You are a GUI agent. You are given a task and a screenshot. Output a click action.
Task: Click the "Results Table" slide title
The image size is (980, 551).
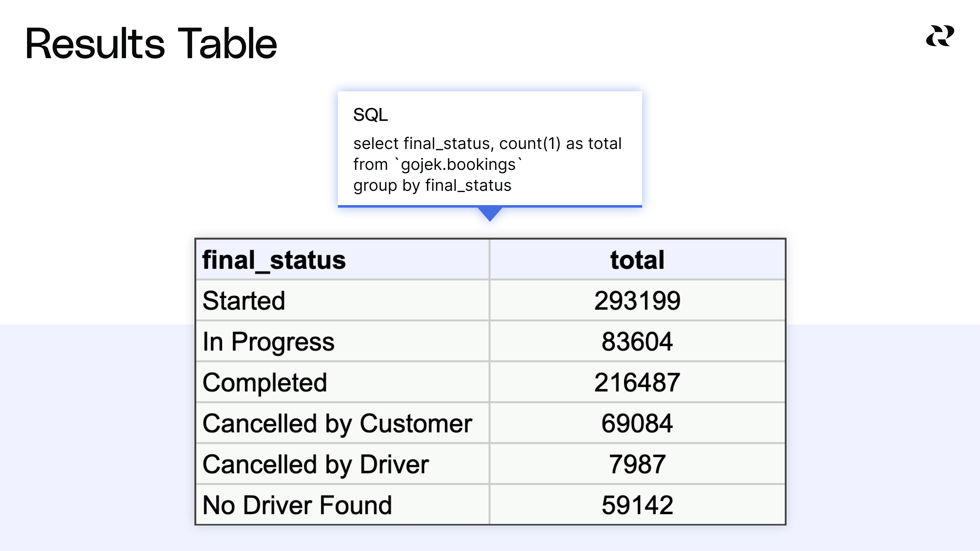coord(151,44)
